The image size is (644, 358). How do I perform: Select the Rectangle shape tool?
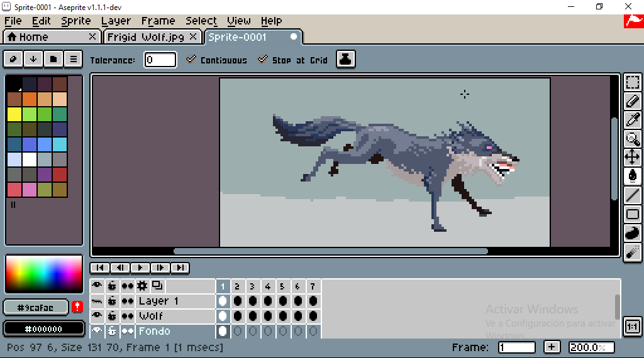pyautogui.click(x=633, y=214)
